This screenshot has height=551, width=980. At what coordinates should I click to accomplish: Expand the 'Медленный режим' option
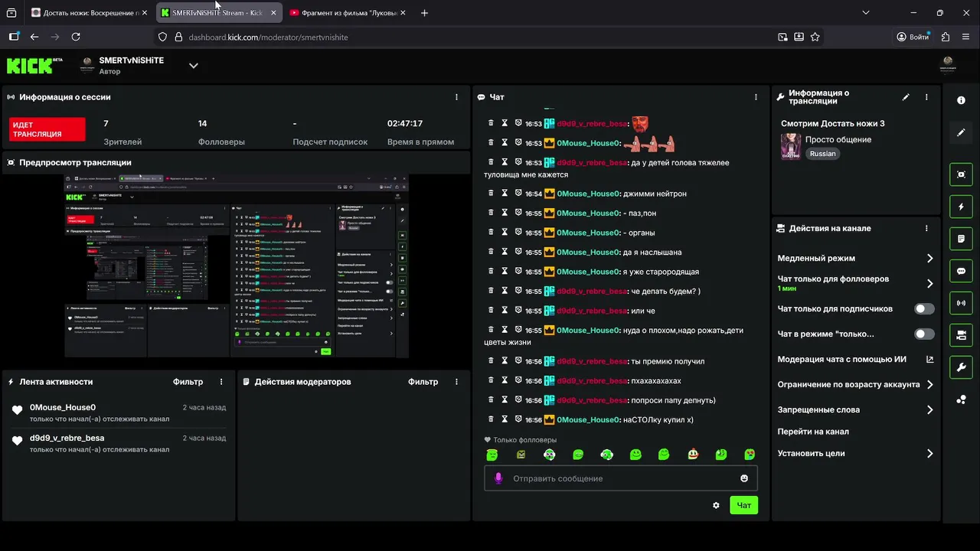(930, 259)
